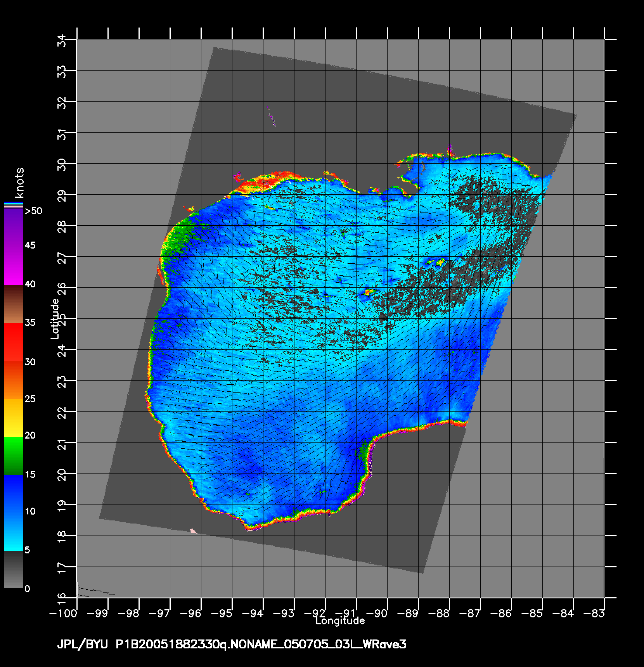Click the '21' latitude tick label
The image size is (644, 667).
click(62, 444)
